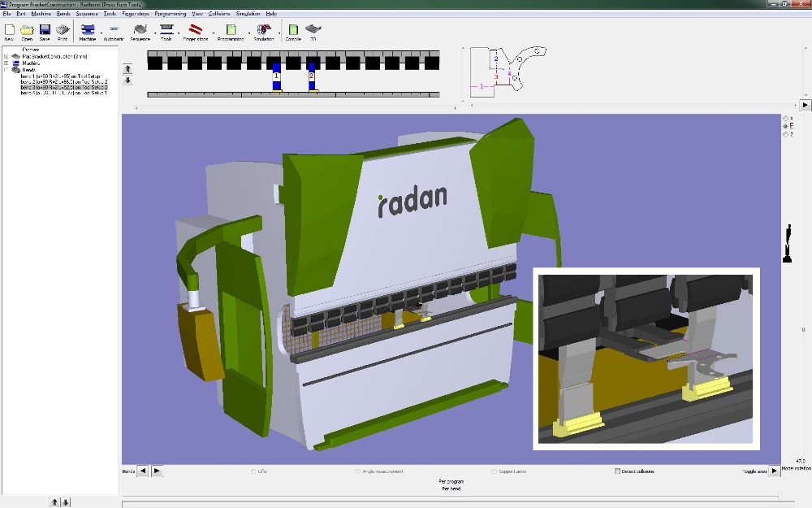The height and width of the screenshot is (508, 812).
Task: Select the Finger stops toolbar icon
Action: 195,30
